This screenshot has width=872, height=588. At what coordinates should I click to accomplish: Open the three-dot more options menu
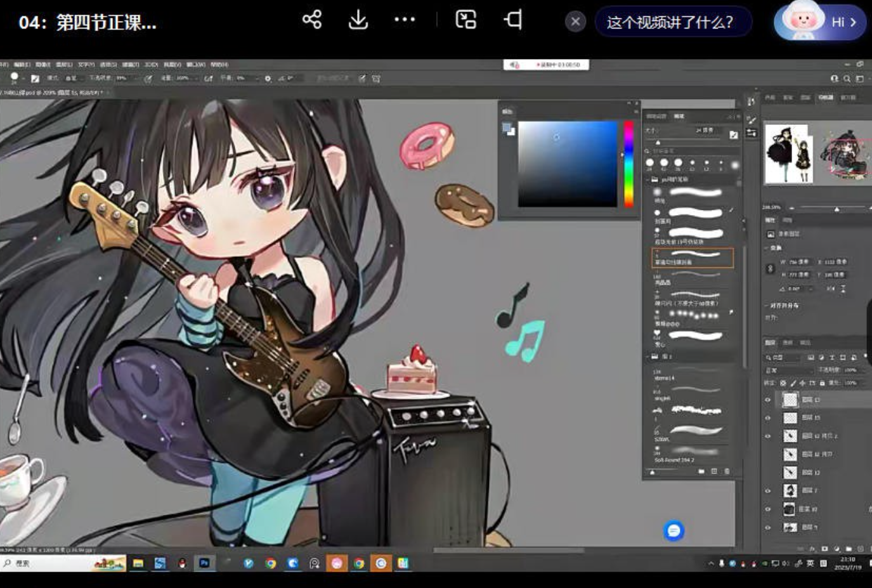click(x=405, y=20)
